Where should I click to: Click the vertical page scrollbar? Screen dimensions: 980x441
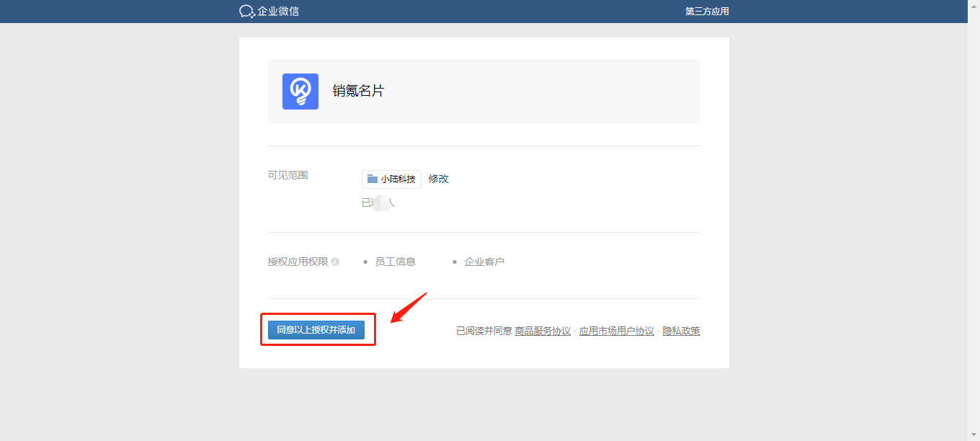tap(974, 220)
